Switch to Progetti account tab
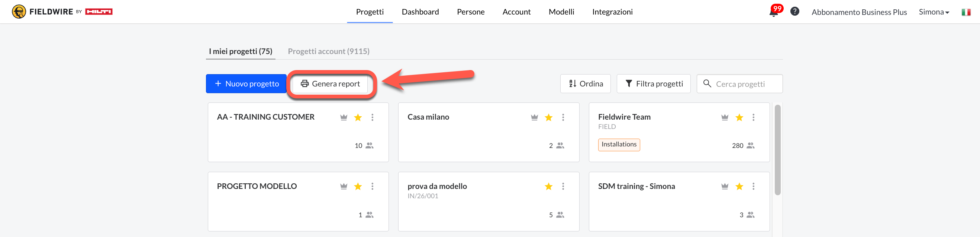Image resolution: width=980 pixels, height=237 pixels. coord(328,51)
